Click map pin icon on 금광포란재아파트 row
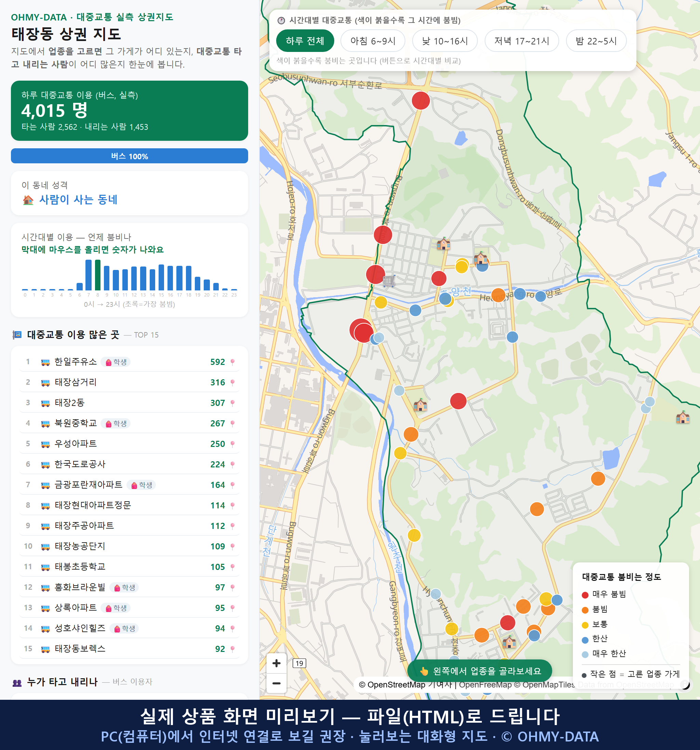Viewport: 700px width, 750px height. 232,485
